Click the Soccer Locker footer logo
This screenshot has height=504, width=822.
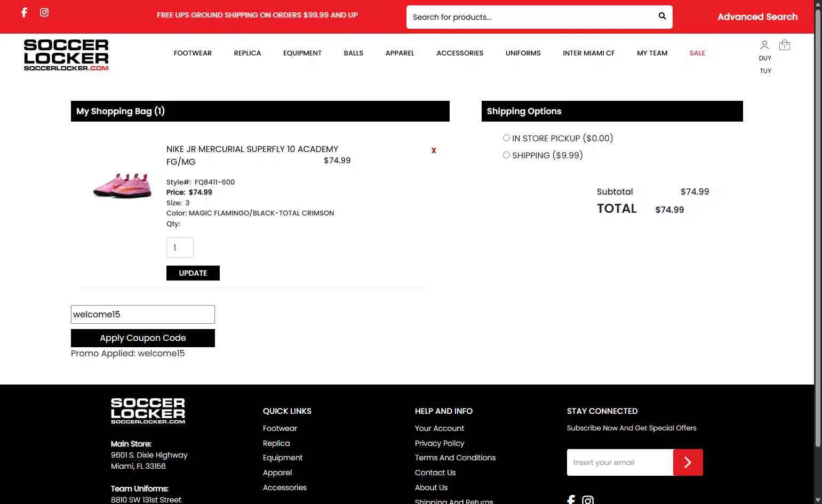click(x=148, y=411)
